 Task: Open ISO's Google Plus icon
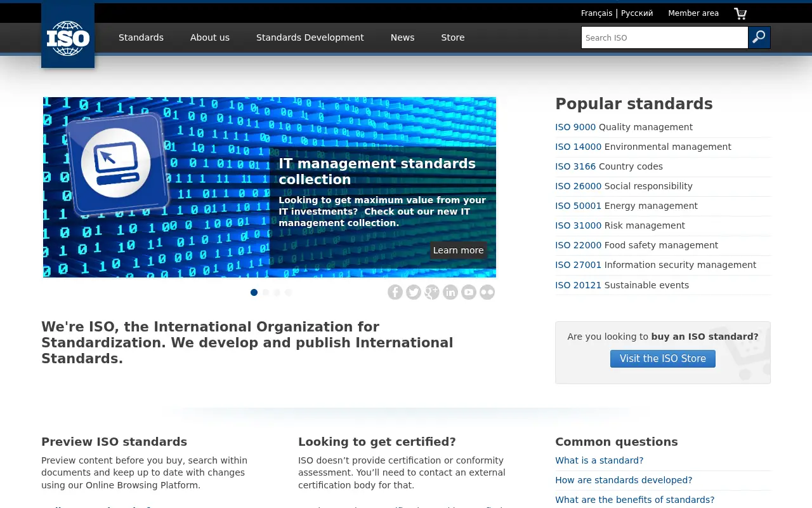[432, 292]
